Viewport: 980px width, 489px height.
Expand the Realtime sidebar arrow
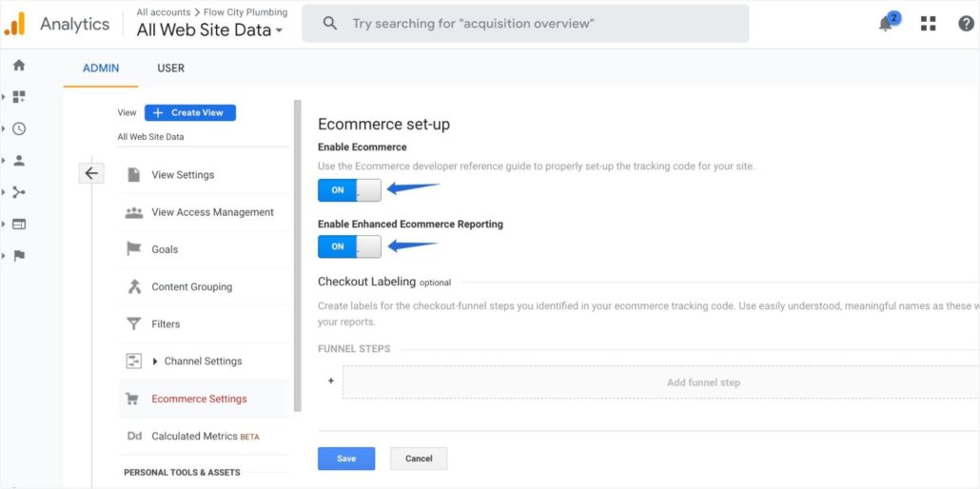[3, 128]
